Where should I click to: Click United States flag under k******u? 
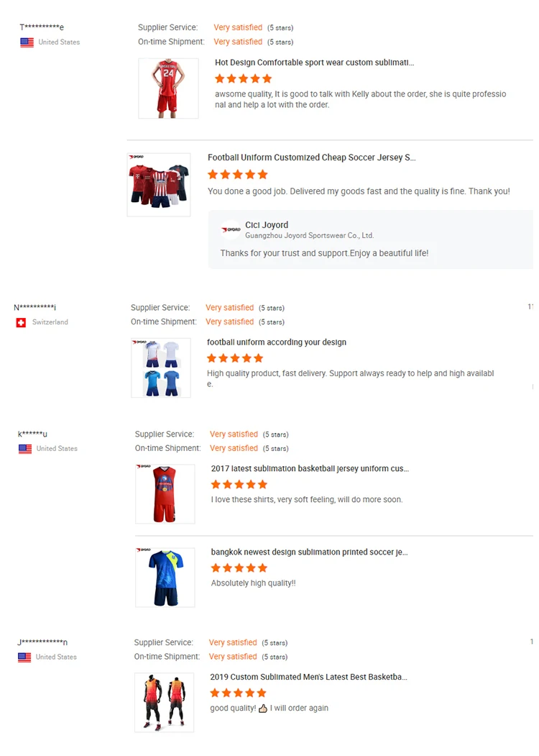[x=25, y=449]
